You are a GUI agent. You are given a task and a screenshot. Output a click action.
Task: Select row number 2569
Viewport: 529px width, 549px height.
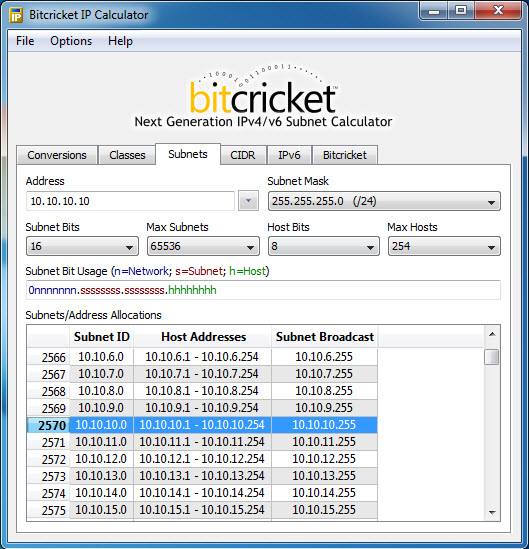[x=49, y=408]
